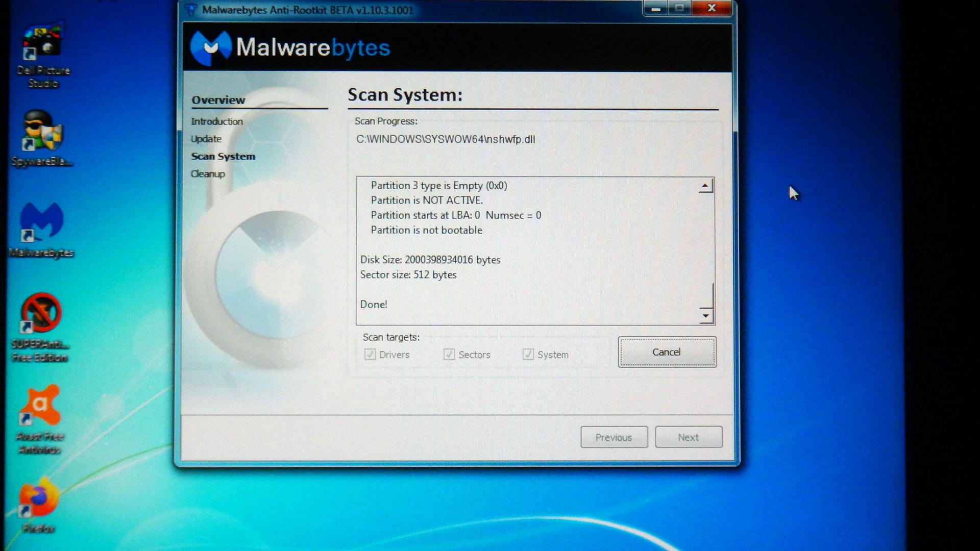
Task: Click the 'Scan targets:' label
Action: pos(391,337)
